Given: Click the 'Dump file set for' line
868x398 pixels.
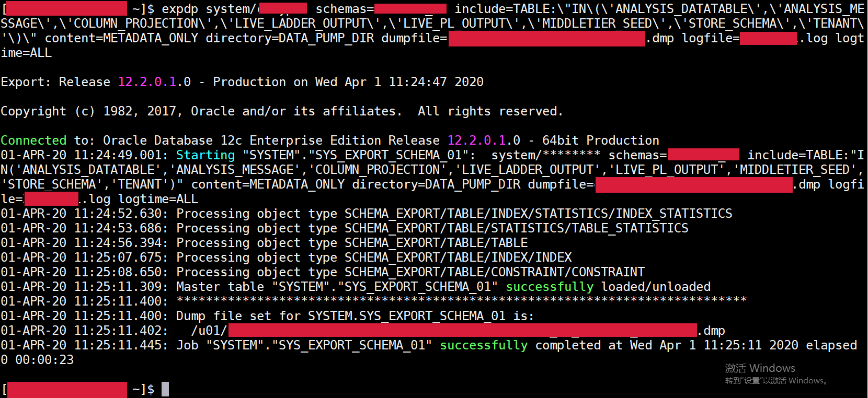Looking at the screenshot, I should (x=267, y=316).
